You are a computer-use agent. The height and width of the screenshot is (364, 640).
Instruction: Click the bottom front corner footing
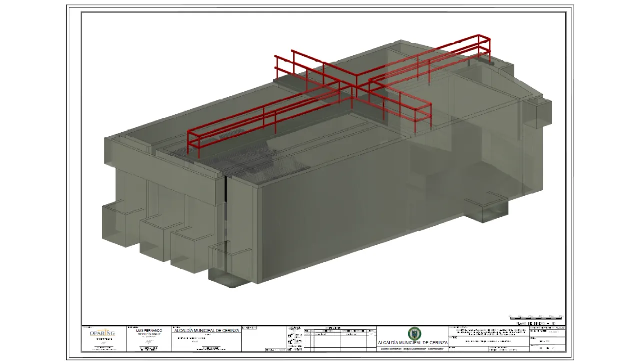(230, 265)
